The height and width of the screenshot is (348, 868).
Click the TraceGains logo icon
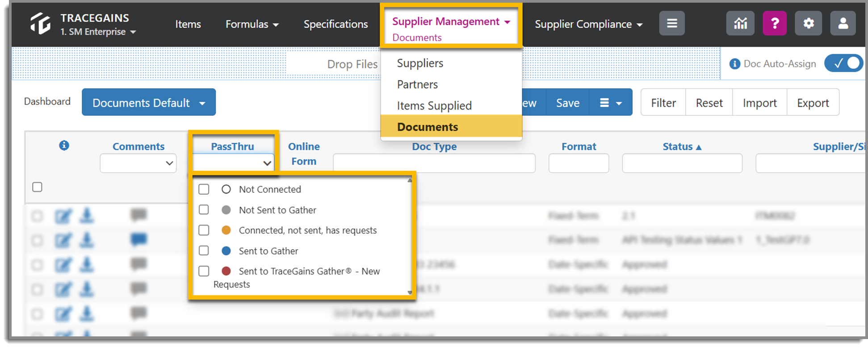click(x=40, y=24)
